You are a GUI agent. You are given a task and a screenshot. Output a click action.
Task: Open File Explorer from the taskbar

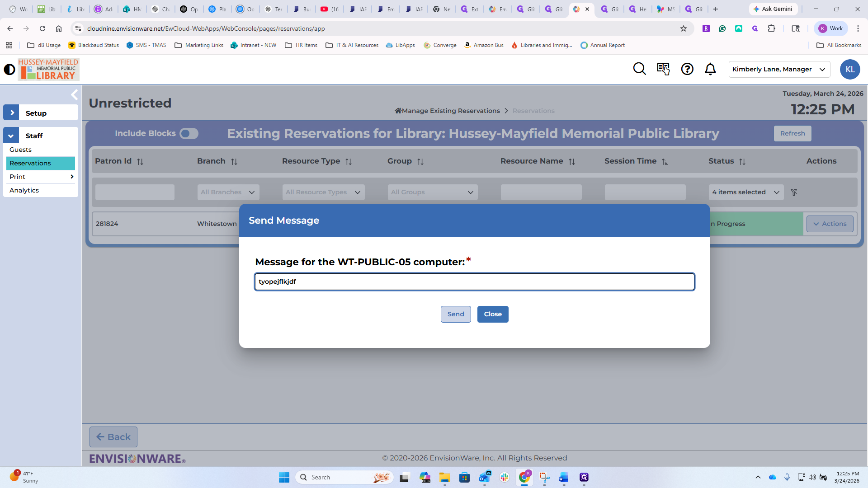click(x=444, y=478)
